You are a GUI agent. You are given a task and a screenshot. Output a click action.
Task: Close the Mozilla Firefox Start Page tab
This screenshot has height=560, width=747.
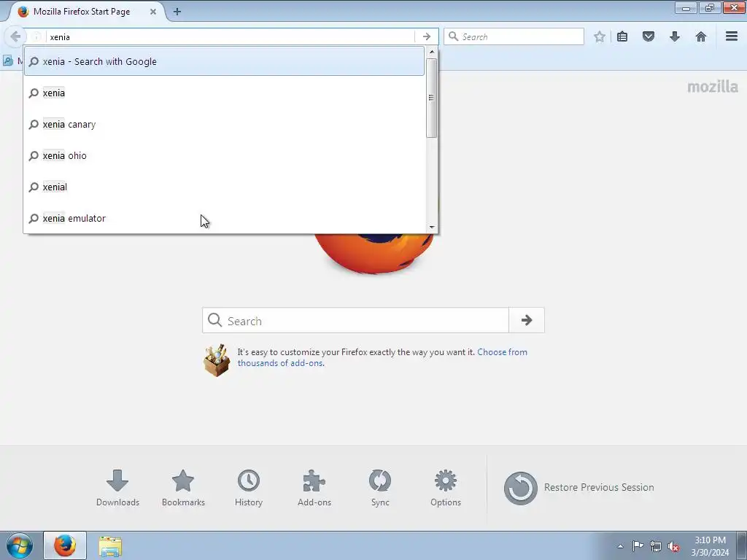pos(153,12)
